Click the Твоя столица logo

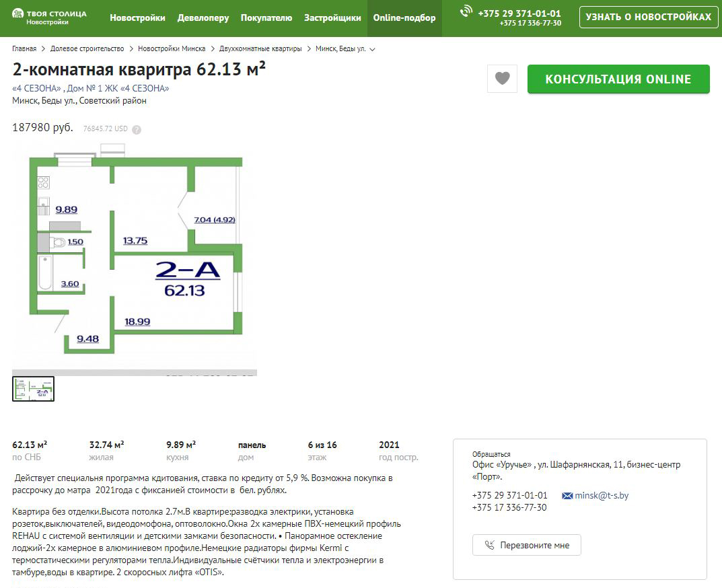(x=49, y=17)
